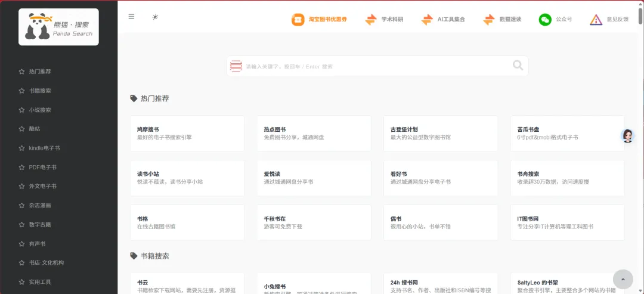Open the 书云 card
Screen dimensions: 644x294
click(187, 283)
